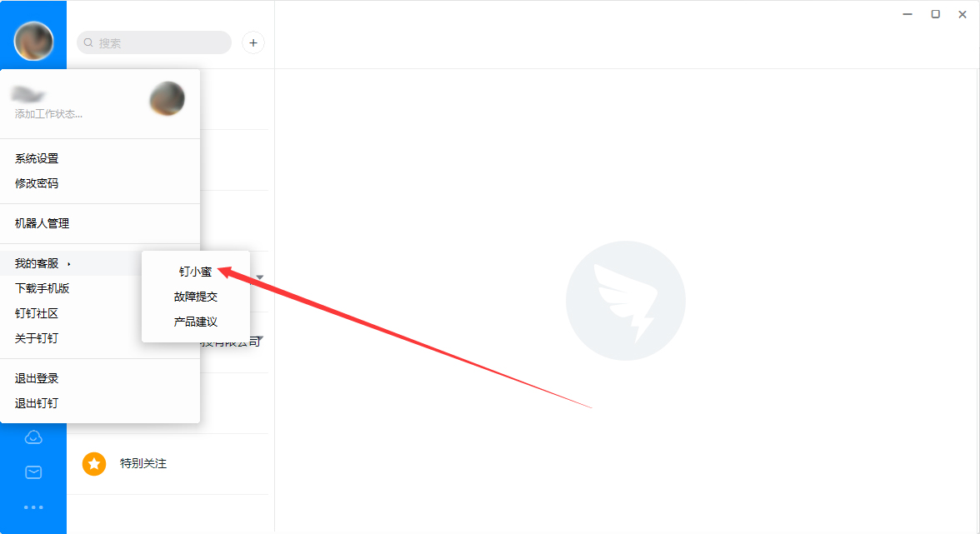Open the mail icon in blue sidebar

click(x=33, y=472)
